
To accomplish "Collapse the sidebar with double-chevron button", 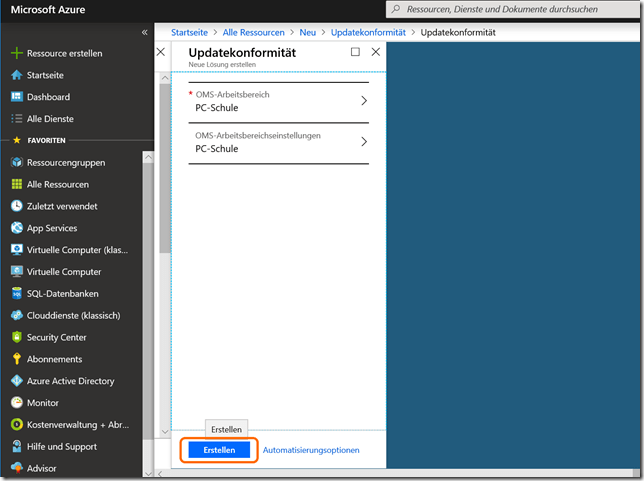I will tap(145, 33).
